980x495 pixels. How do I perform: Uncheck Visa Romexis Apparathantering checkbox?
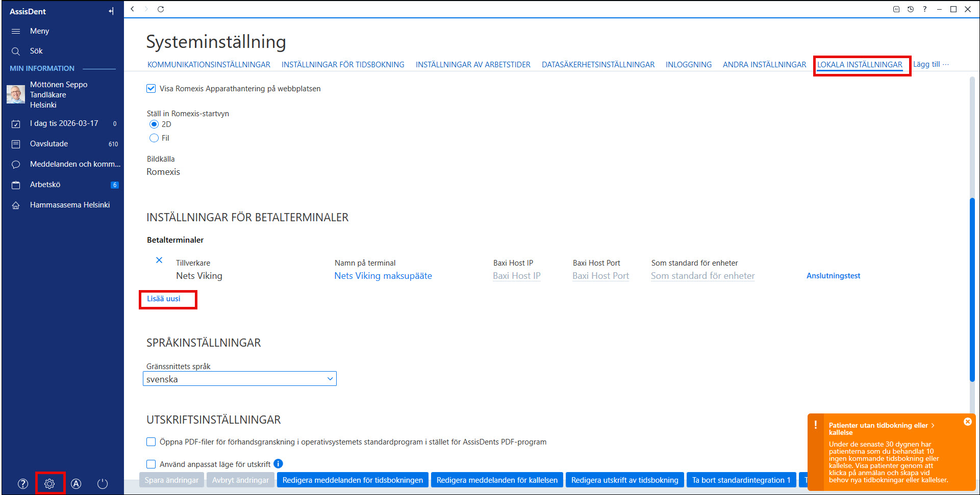tap(151, 88)
